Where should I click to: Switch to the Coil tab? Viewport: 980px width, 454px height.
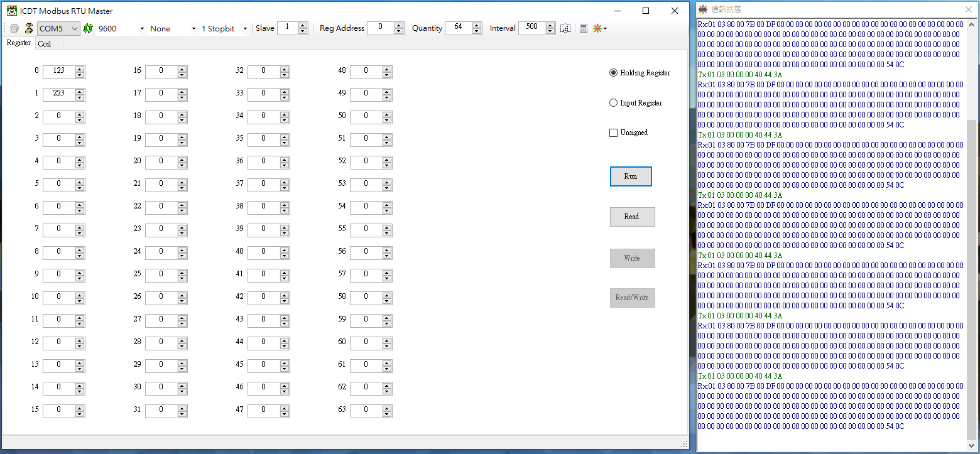pos(49,43)
